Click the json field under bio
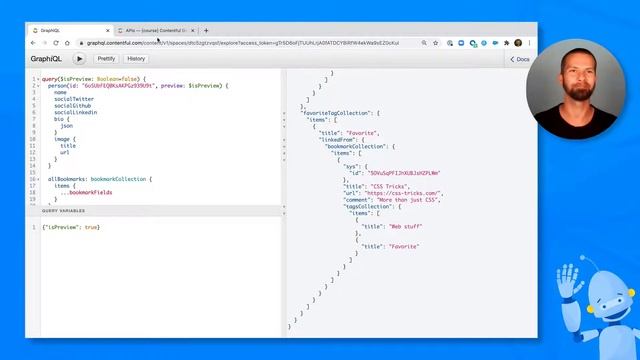Viewport: 640px width, 360px height. tap(67, 126)
